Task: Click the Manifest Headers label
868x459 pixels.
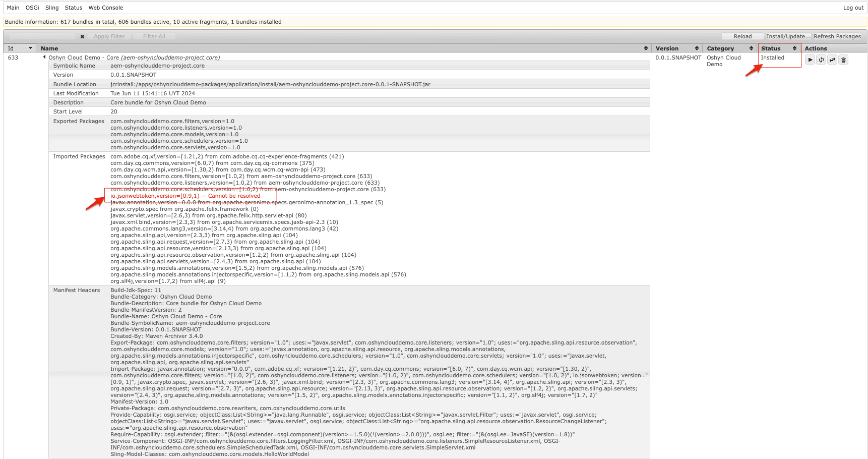Action: click(x=77, y=290)
